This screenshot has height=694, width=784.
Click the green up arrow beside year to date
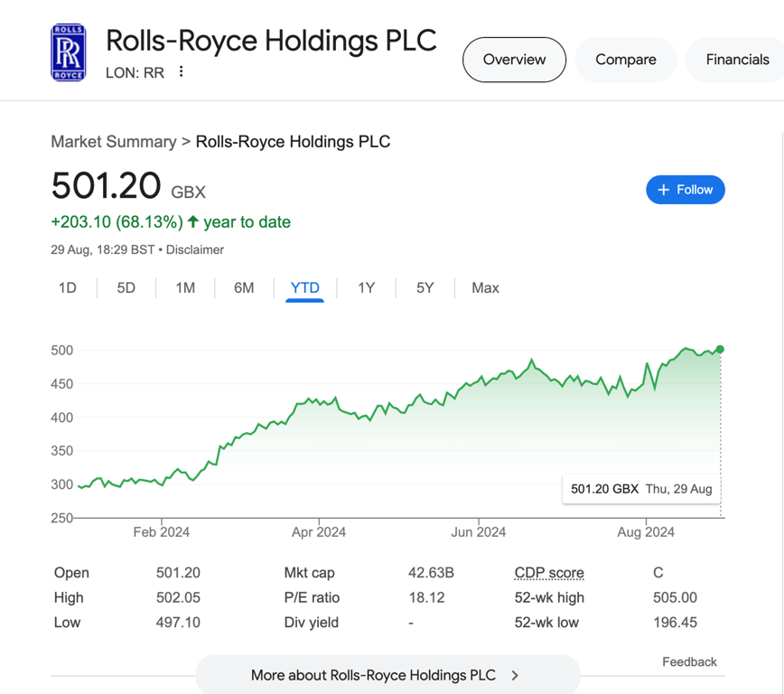click(x=193, y=221)
